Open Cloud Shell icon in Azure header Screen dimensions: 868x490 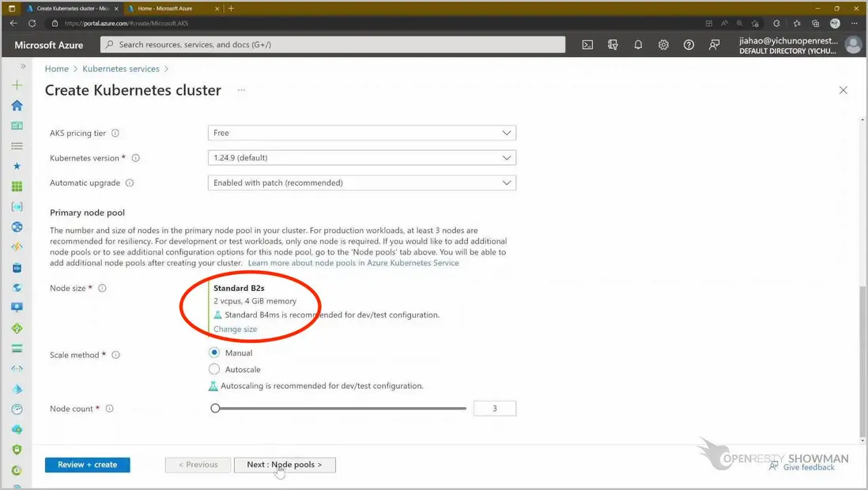[x=587, y=45]
